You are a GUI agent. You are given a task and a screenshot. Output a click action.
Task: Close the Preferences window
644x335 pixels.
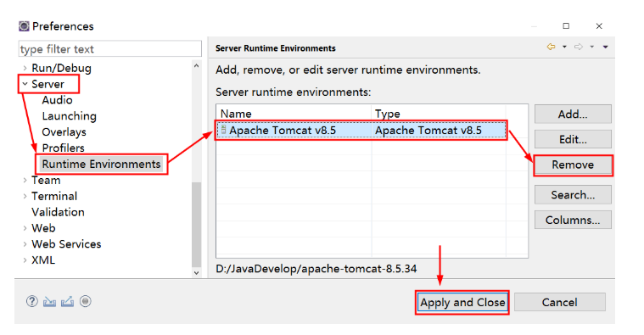pyautogui.click(x=599, y=25)
